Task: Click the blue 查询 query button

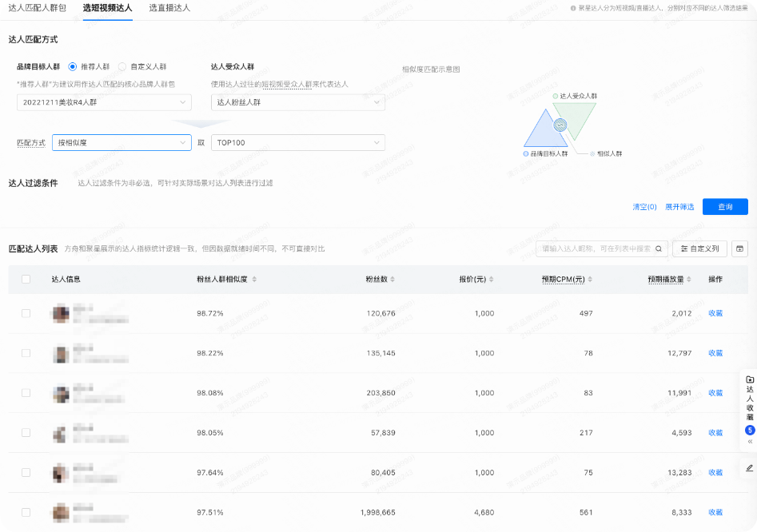Action: click(724, 206)
